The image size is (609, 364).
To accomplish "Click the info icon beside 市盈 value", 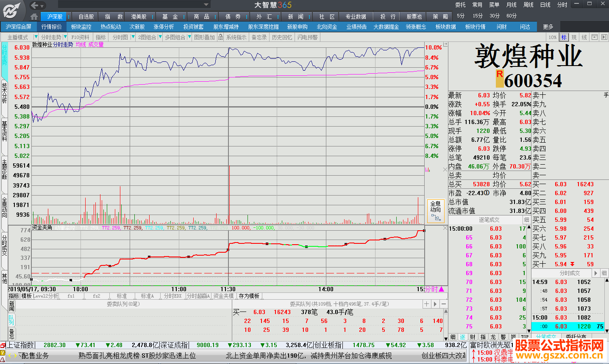I will pos(487,193).
